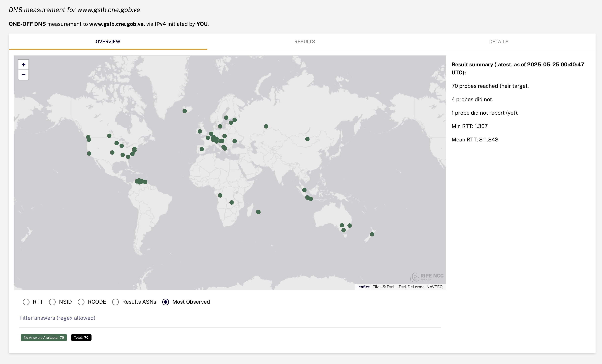
Task: Click '70 probes reached their target.' text
Action: tap(490, 86)
